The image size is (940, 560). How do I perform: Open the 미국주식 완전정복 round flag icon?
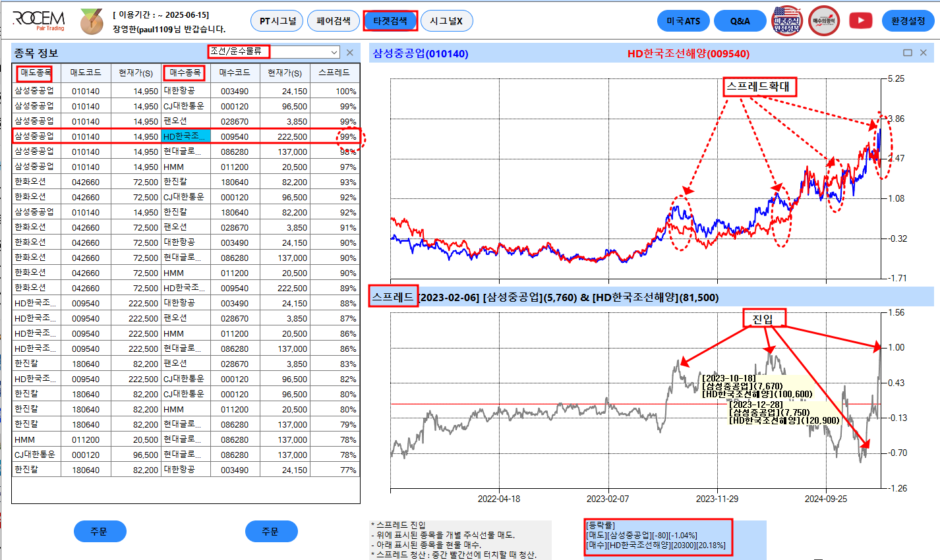pyautogui.click(x=788, y=20)
